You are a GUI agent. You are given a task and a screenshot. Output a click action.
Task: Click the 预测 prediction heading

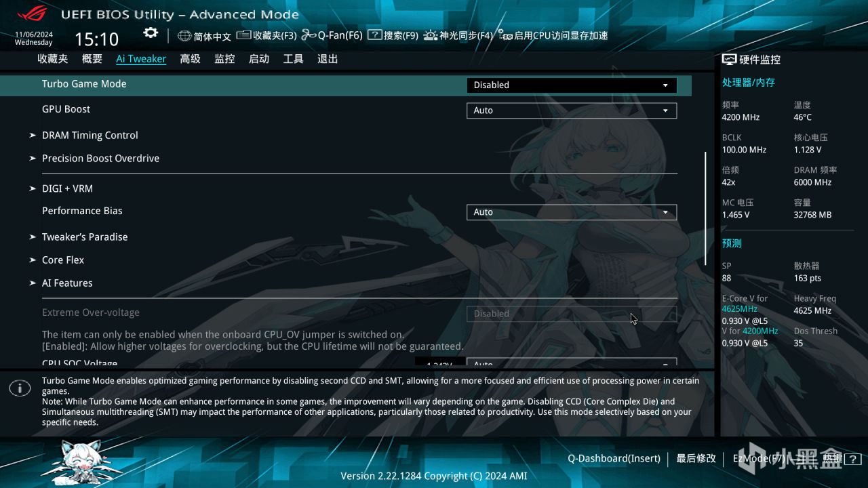click(732, 243)
